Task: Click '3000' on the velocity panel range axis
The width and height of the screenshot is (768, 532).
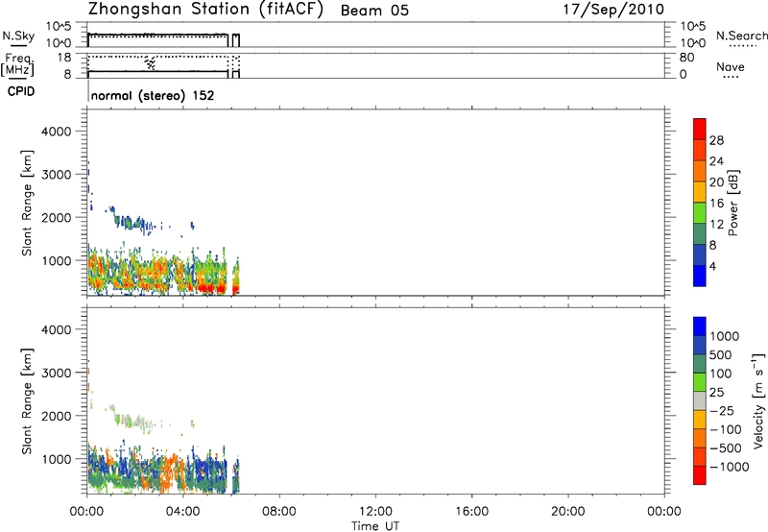Action: 57,373
